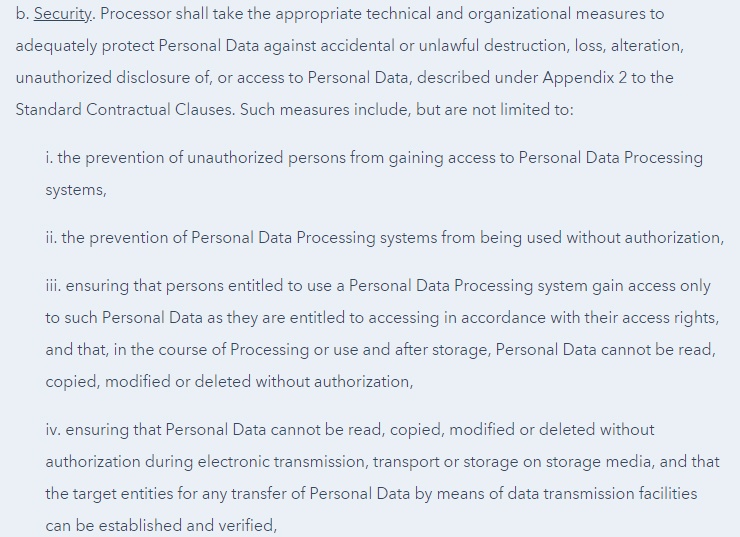
Task: Click "unauthorized persons" in item i
Action: pyautogui.click(x=239, y=158)
